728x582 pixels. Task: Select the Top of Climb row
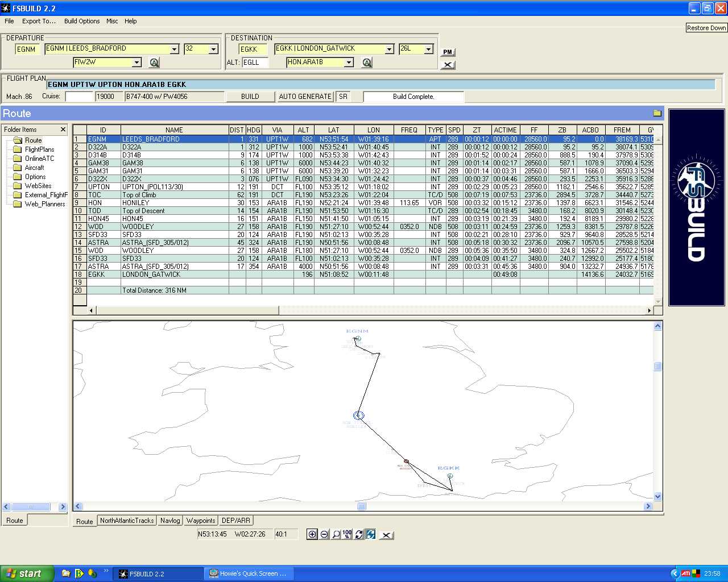click(x=364, y=195)
